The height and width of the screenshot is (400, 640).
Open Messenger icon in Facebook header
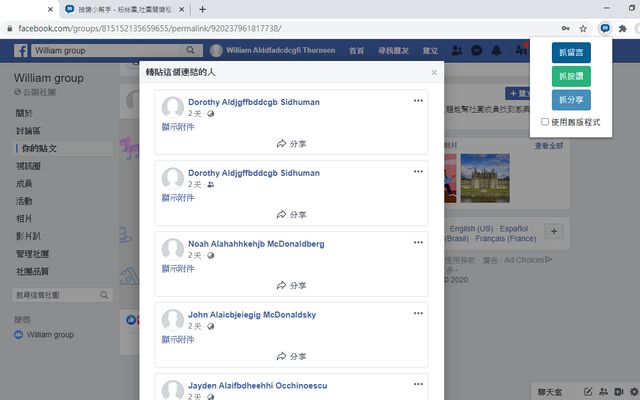pyautogui.click(x=477, y=50)
